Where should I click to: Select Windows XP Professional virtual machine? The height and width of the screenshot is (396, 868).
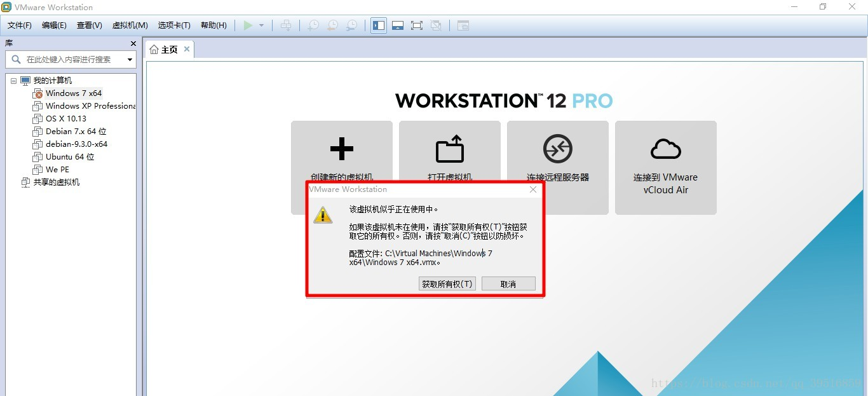(90, 106)
